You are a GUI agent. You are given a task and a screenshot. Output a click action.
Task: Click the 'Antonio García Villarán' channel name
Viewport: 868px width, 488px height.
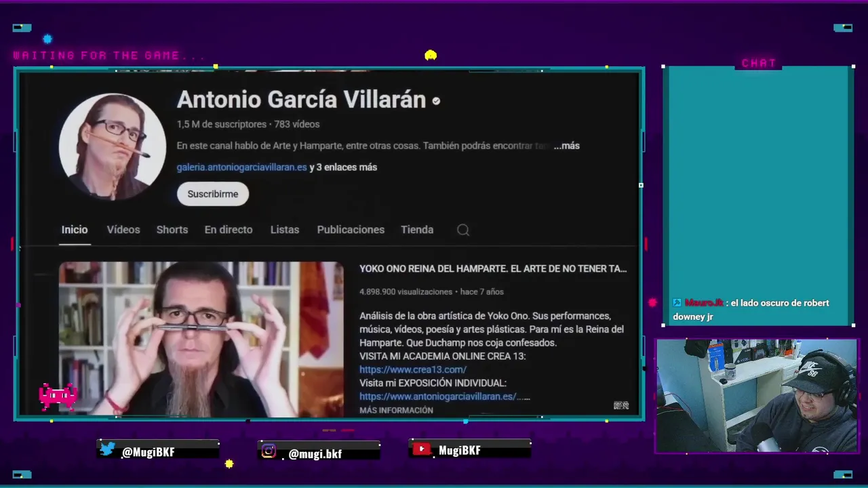tap(301, 100)
